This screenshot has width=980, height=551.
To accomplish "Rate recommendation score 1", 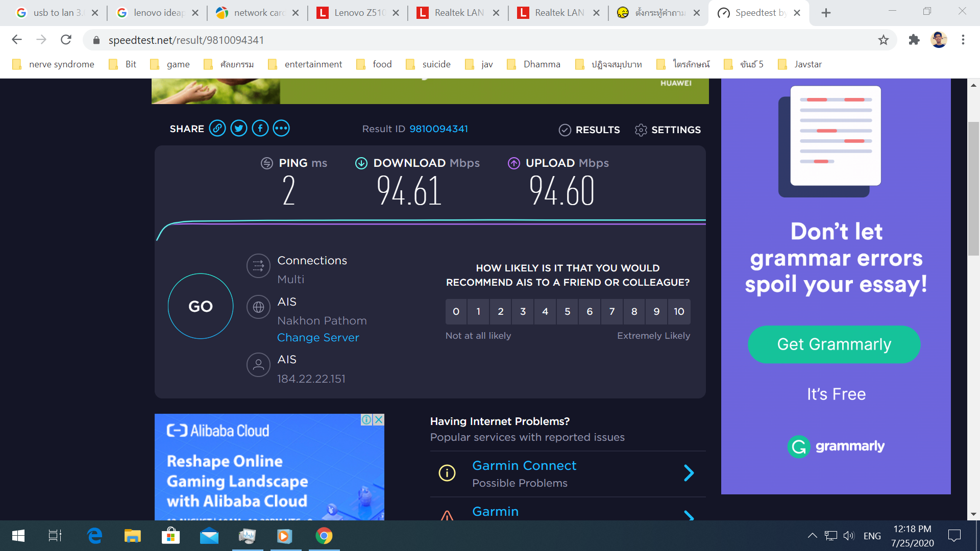I will [x=478, y=312].
